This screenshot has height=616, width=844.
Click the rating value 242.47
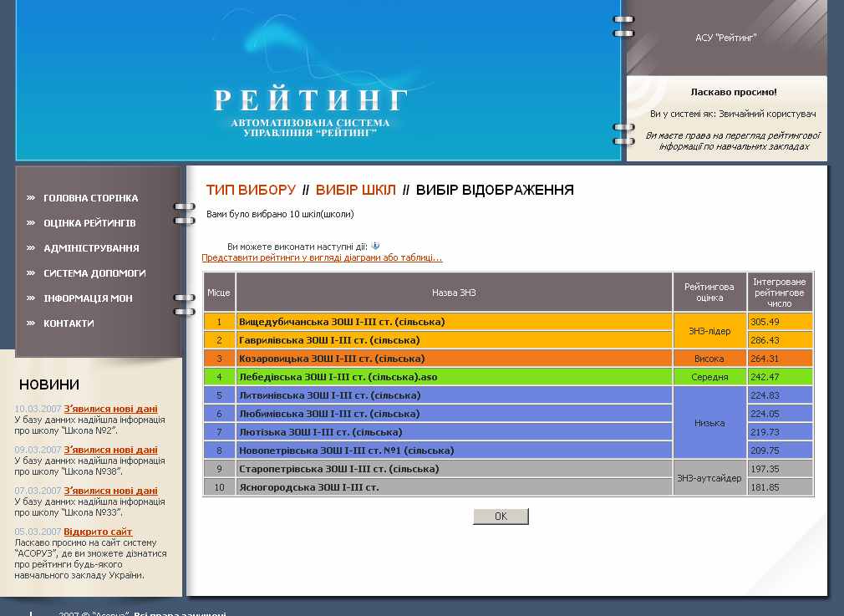pyautogui.click(x=765, y=377)
